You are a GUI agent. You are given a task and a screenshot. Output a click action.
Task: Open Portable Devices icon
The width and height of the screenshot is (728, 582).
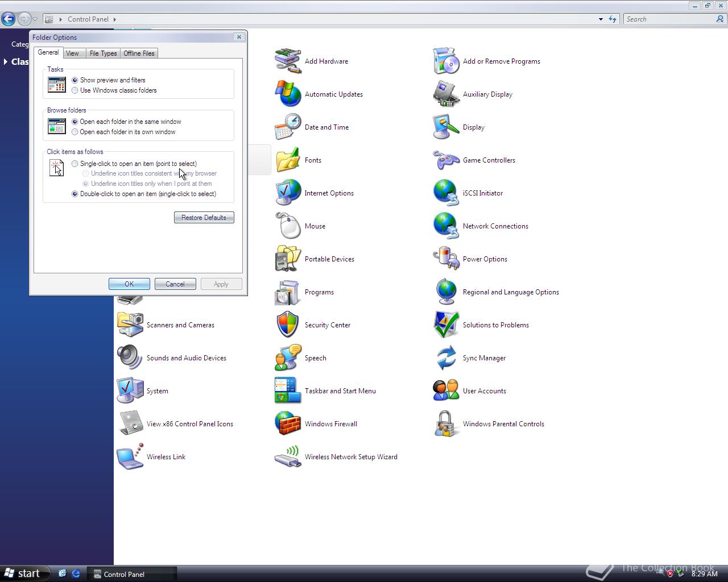point(288,259)
